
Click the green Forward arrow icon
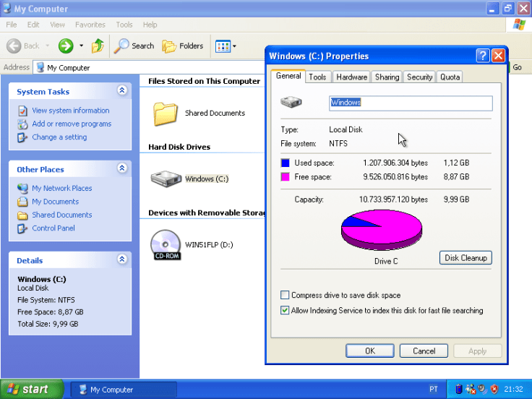click(66, 46)
